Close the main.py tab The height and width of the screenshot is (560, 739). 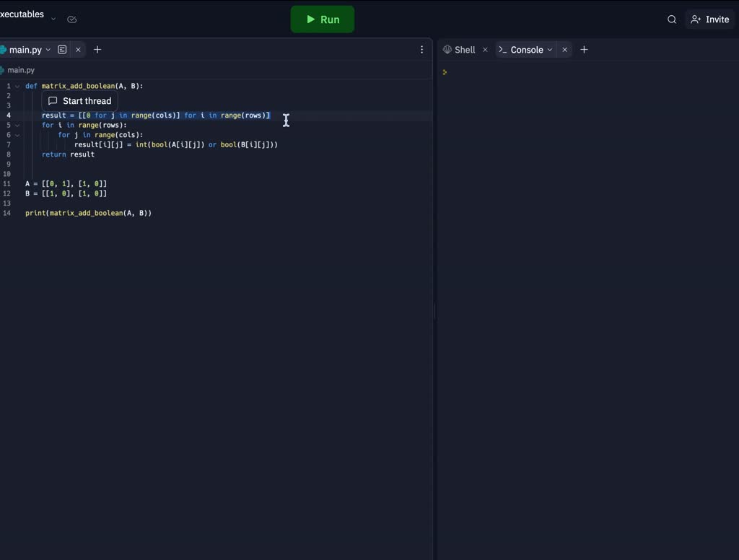[x=78, y=50]
